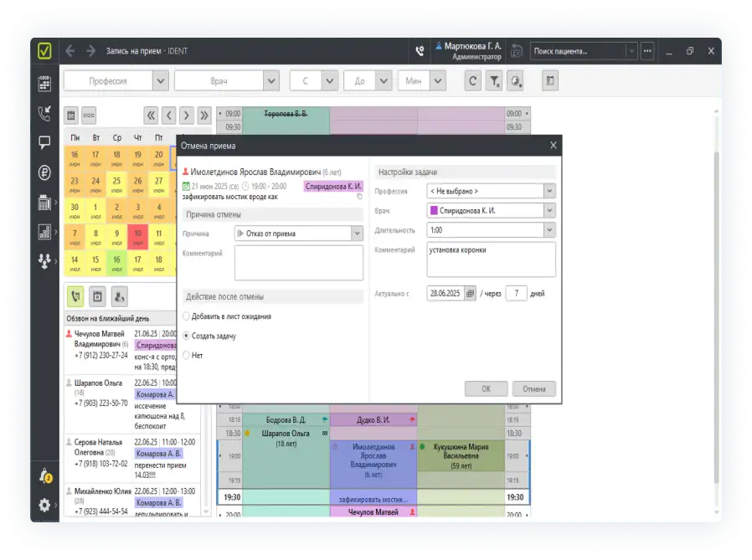Viewport: 752px width, 560px height.
Task: Clear filters using the funnel icon
Action: (x=495, y=81)
